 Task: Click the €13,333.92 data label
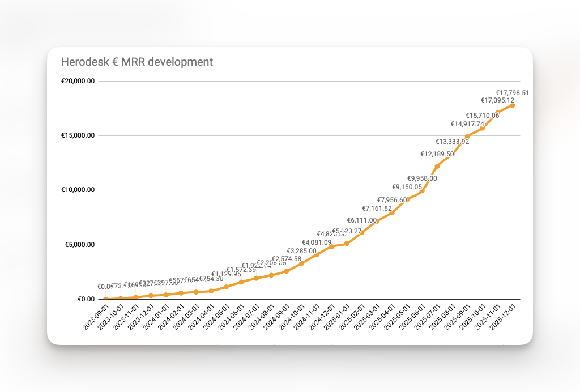point(452,142)
